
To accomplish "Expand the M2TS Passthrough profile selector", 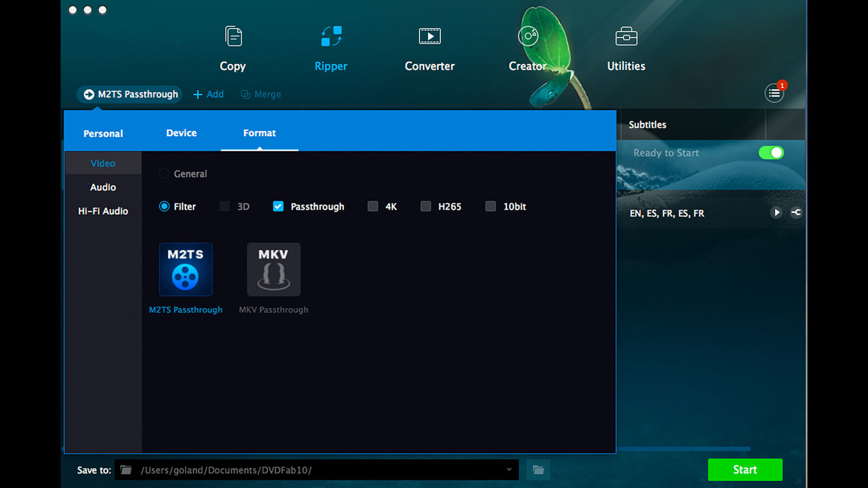I will pos(129,94).
